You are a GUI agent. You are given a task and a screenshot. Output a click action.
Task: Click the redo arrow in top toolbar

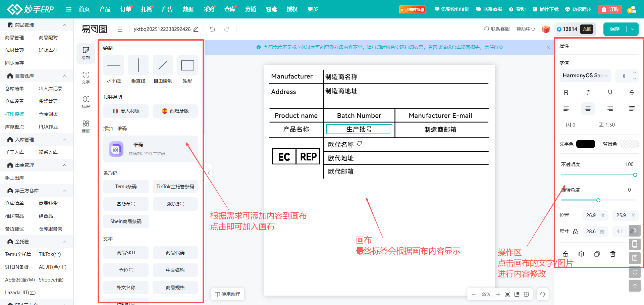point(227,29)
